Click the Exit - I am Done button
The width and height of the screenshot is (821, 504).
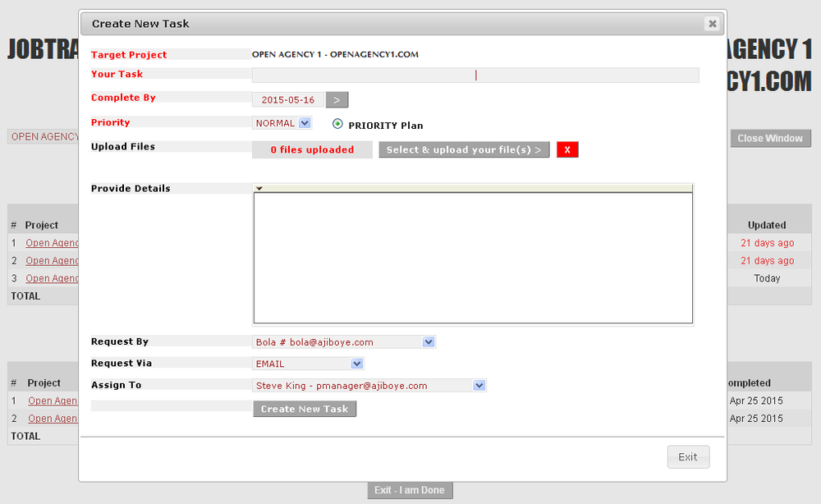pos(410,490)
